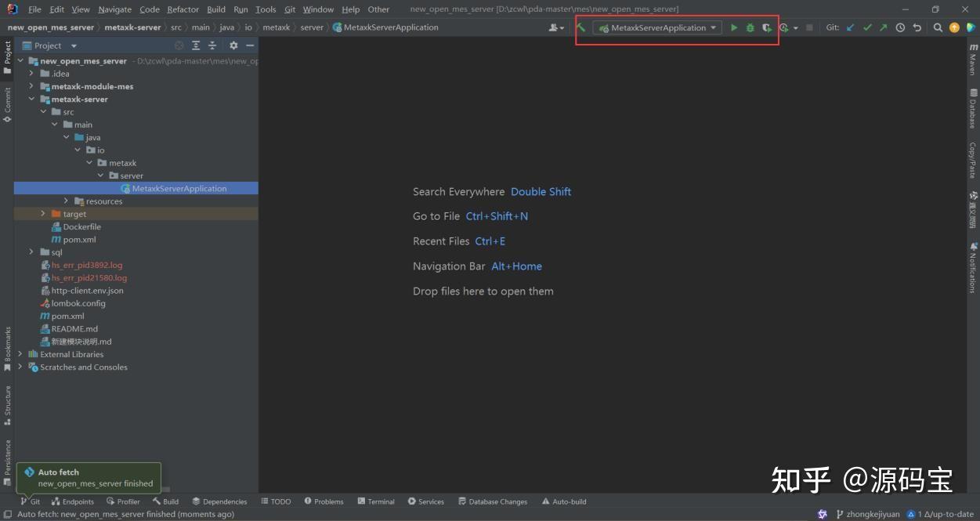Expand the metaxk-module-mes module

click(x=32, y=86)
